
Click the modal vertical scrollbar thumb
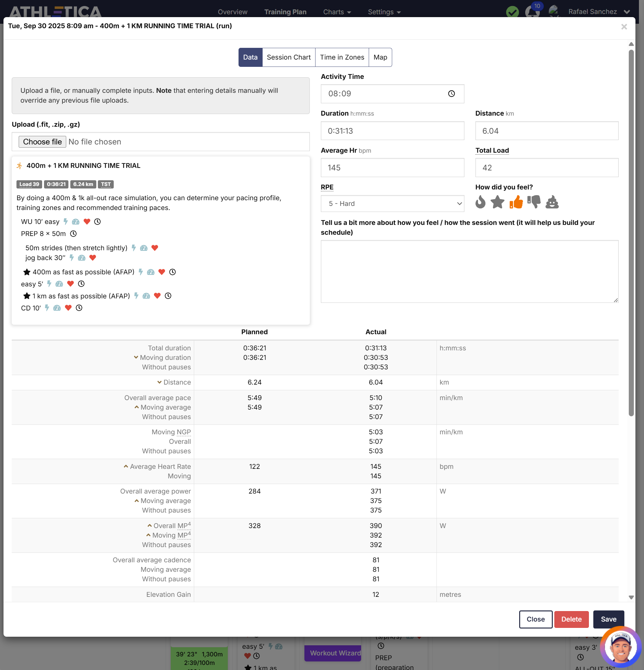(x=631, y=233)
